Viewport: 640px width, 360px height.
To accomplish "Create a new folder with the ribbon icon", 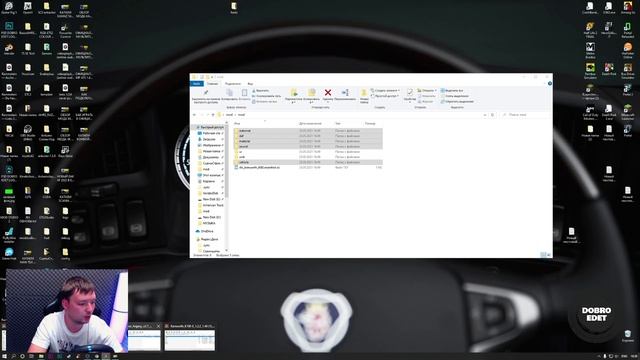I will pyautogui.click(x=364, y=96).
